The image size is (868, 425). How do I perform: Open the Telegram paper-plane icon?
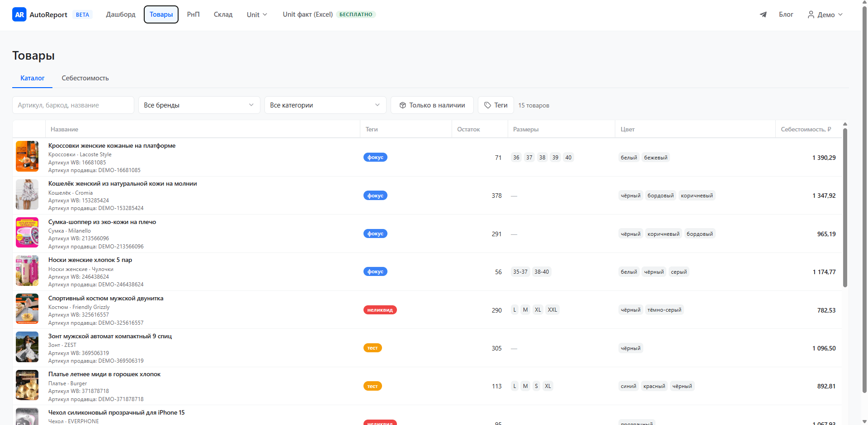click(763, 14)
